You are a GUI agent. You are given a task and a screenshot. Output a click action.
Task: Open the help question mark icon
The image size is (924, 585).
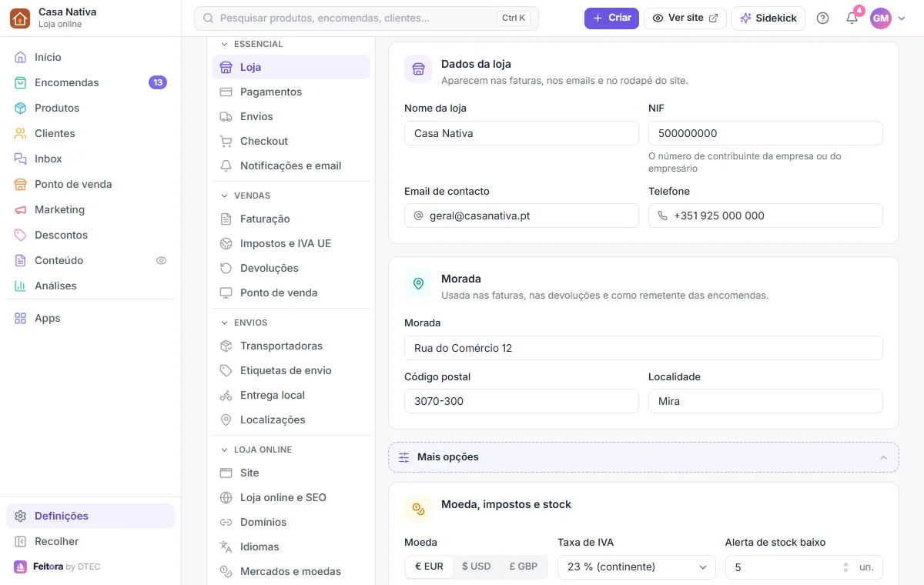coord(822,18)
